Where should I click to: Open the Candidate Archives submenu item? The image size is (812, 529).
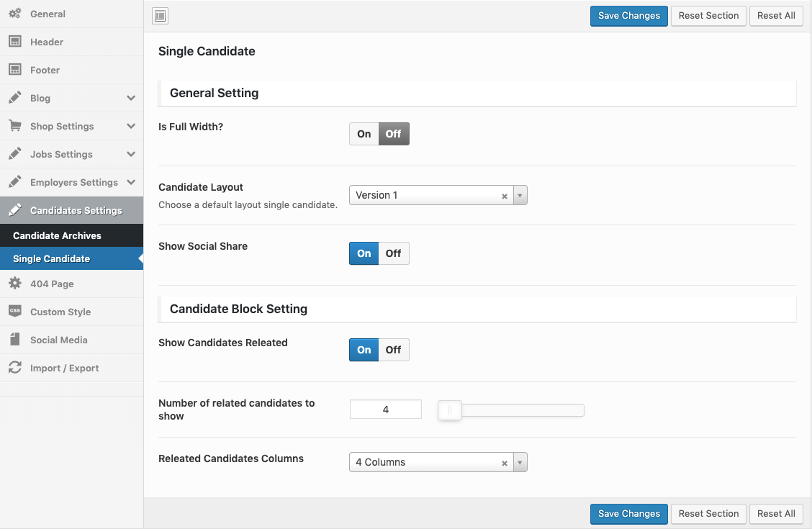point(57,235)
